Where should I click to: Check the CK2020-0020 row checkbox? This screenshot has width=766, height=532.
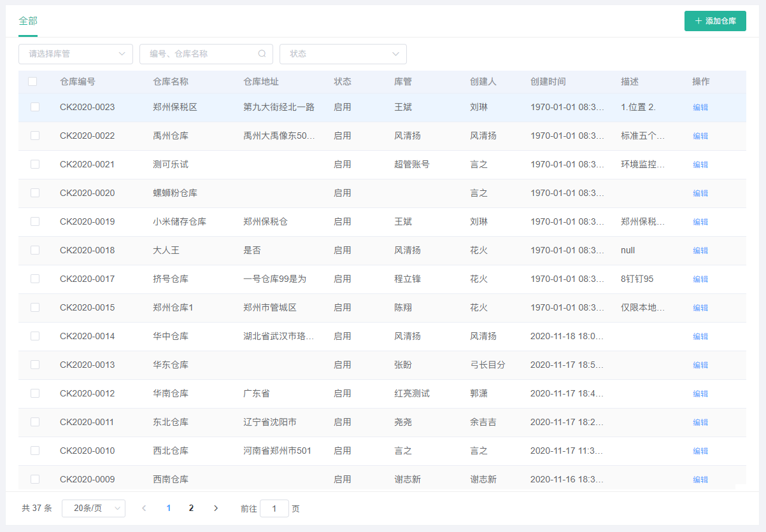click(35, 193)
